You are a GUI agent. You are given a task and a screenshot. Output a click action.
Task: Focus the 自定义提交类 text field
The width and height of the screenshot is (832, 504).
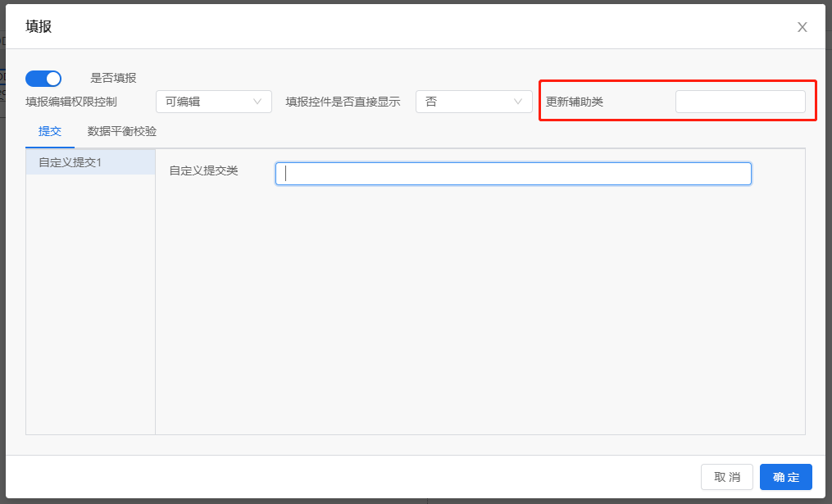513,174
